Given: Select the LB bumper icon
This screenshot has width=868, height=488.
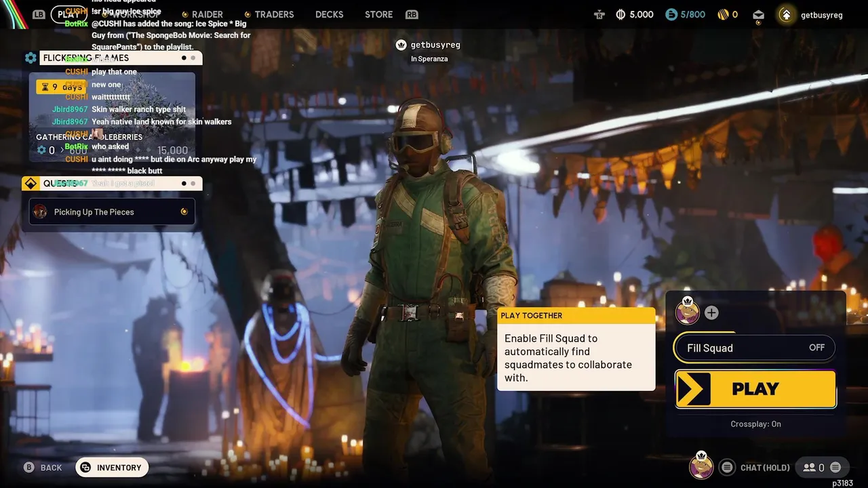Looking at the screenshot, I should (39, 15).
